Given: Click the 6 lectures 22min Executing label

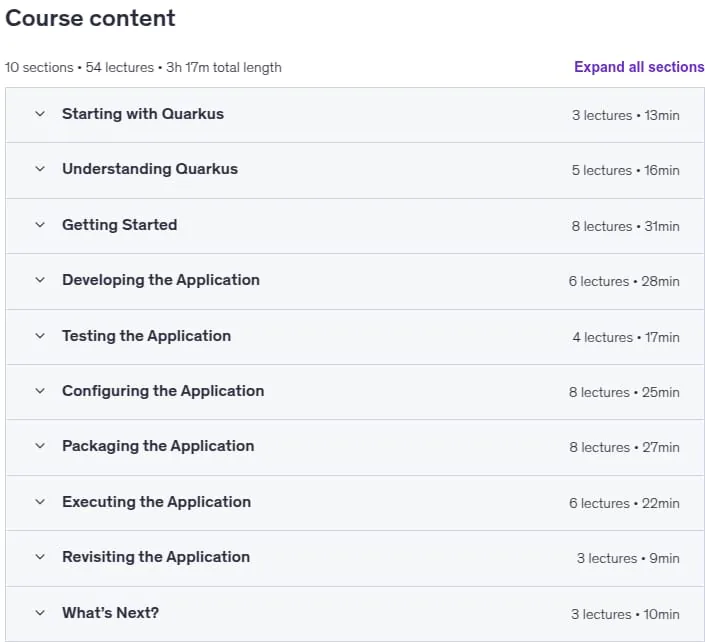Looking at the screenshot, I should [624, 503].
